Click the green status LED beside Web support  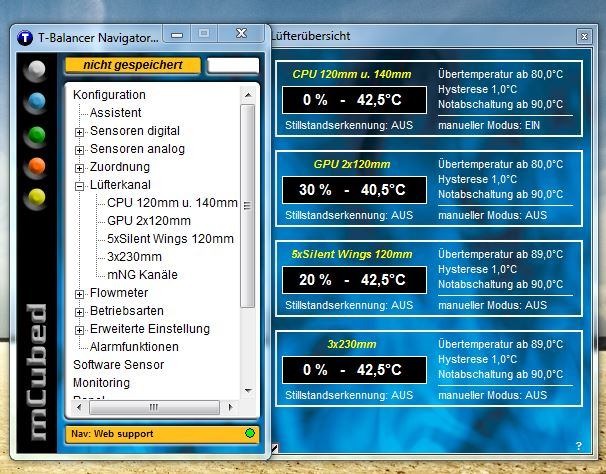250,433
